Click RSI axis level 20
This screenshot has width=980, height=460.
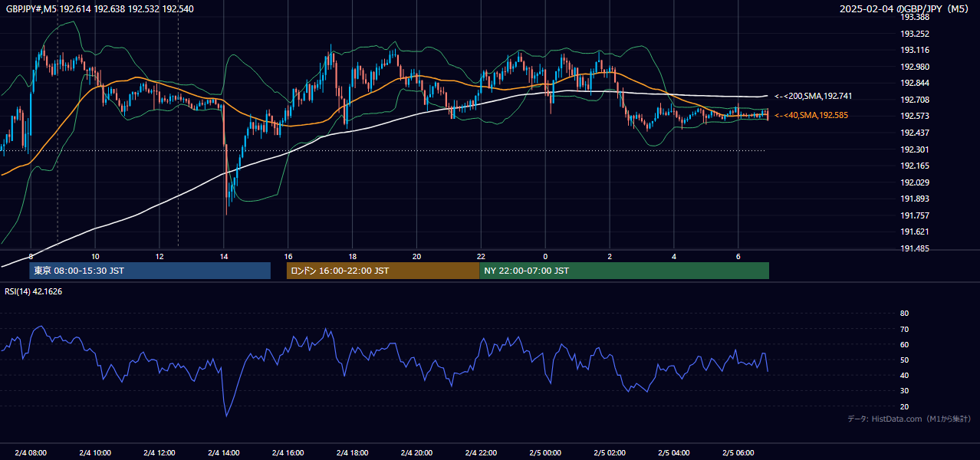tap(904, 406)
